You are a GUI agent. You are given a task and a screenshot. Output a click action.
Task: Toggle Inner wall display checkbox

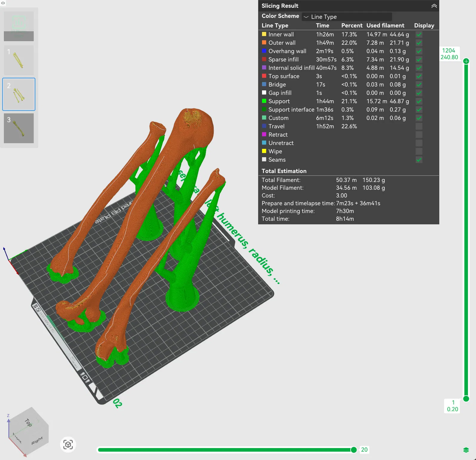click(419, 34)
